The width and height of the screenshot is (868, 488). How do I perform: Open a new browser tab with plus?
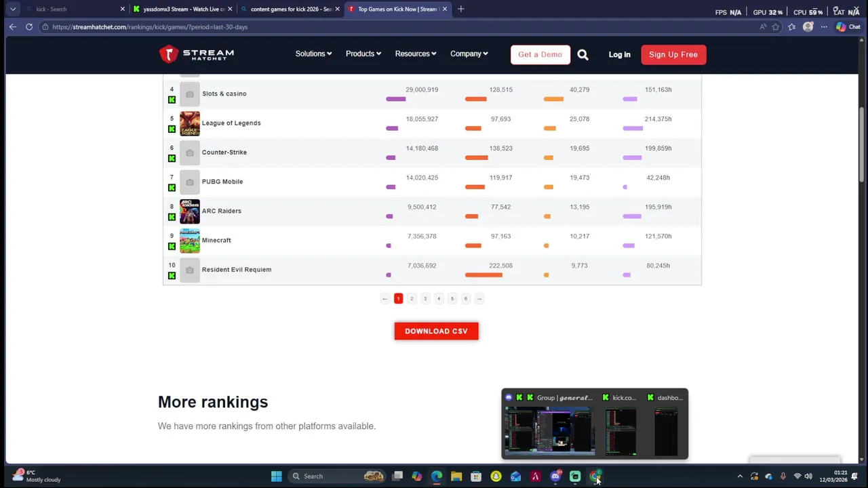(460, 9)
